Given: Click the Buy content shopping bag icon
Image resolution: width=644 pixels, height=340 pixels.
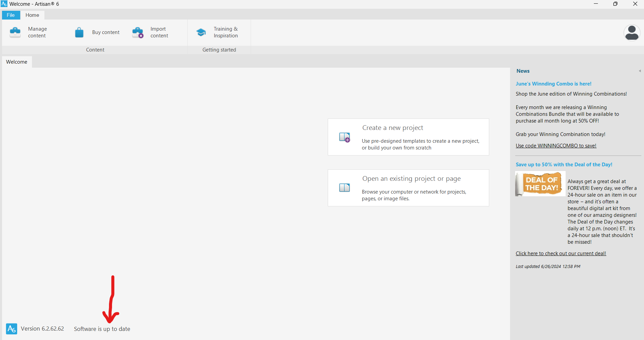Looking at the screenshot, I should pos(79,32).
